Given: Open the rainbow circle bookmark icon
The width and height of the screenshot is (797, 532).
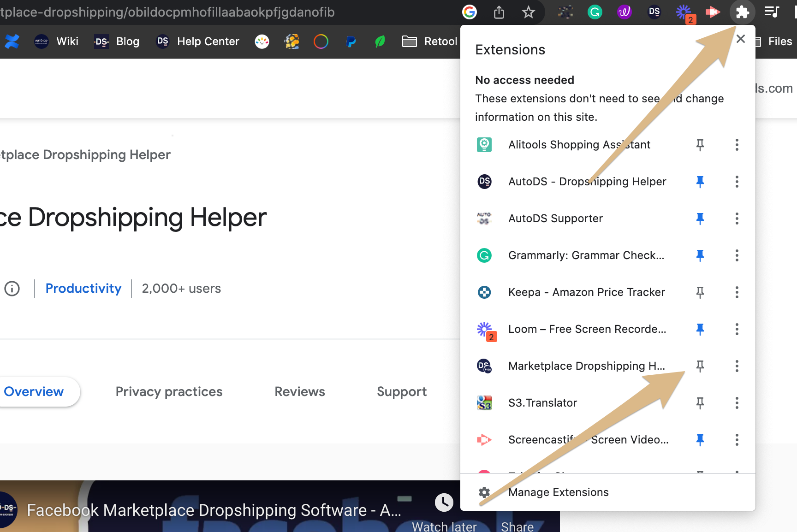Looking at the screenshot, I should coord(321,41).
